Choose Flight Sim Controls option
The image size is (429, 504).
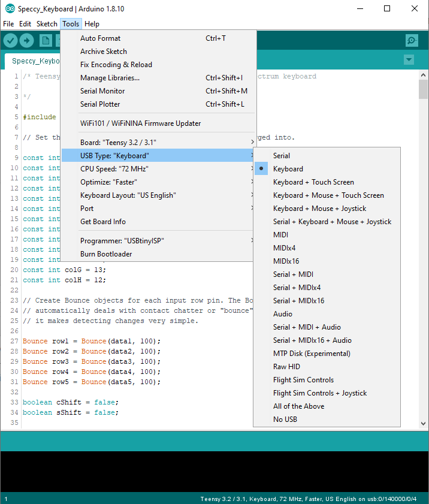[327, 379]
